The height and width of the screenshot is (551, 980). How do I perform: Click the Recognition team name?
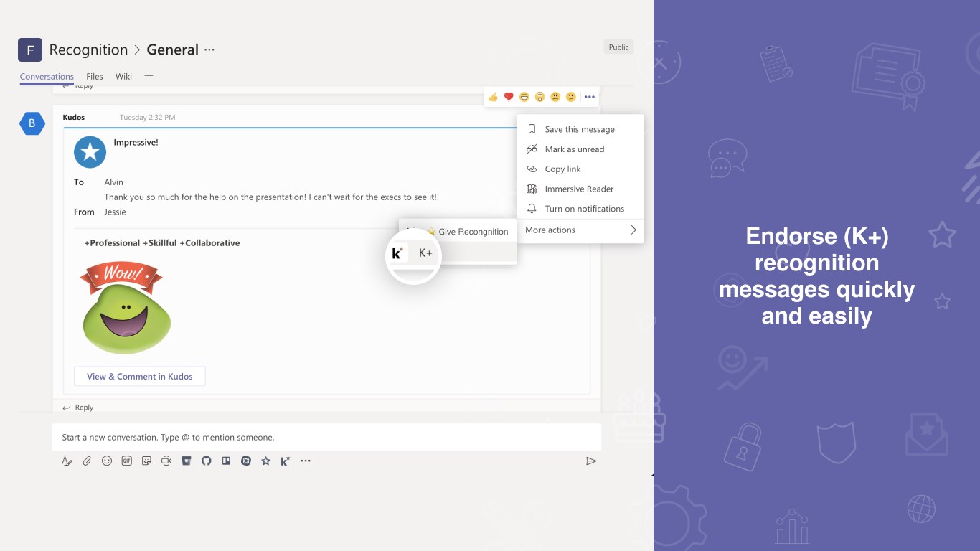click(88, 50)
